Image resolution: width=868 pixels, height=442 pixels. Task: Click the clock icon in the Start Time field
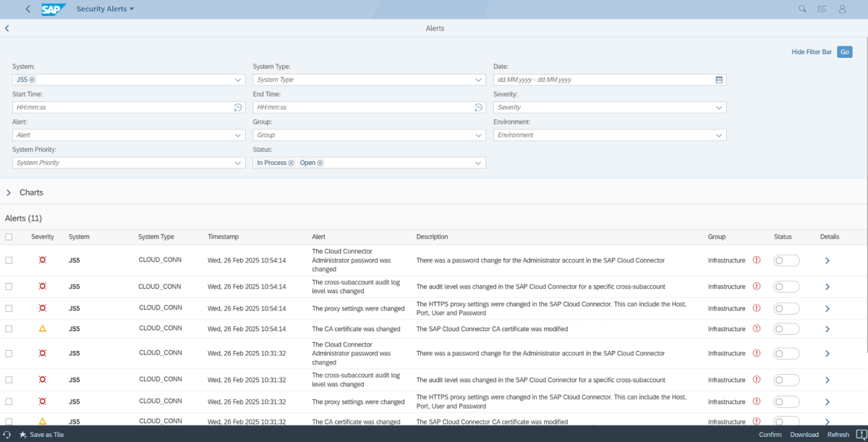237,106
